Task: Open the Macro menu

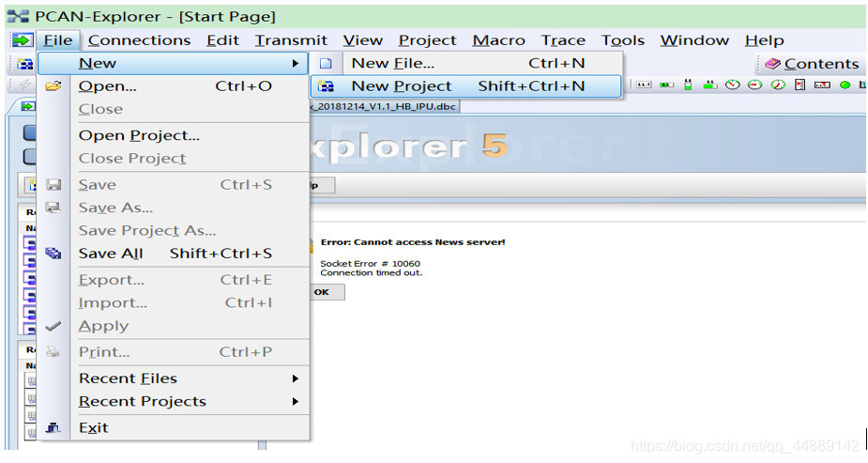Action: click(498, 39)
